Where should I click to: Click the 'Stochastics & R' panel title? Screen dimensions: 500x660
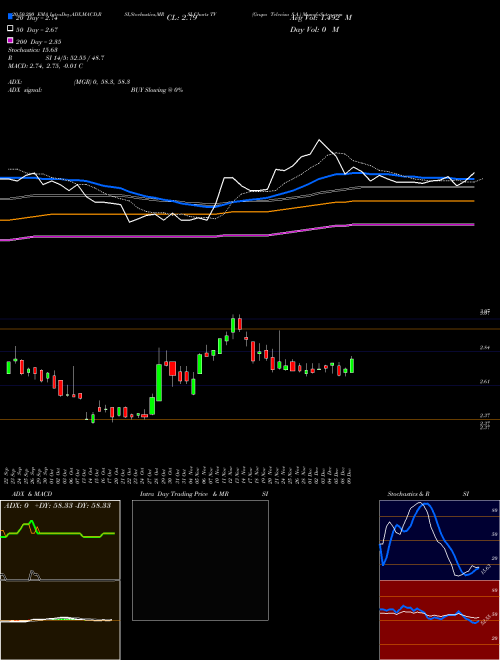[x=409, y=494]
